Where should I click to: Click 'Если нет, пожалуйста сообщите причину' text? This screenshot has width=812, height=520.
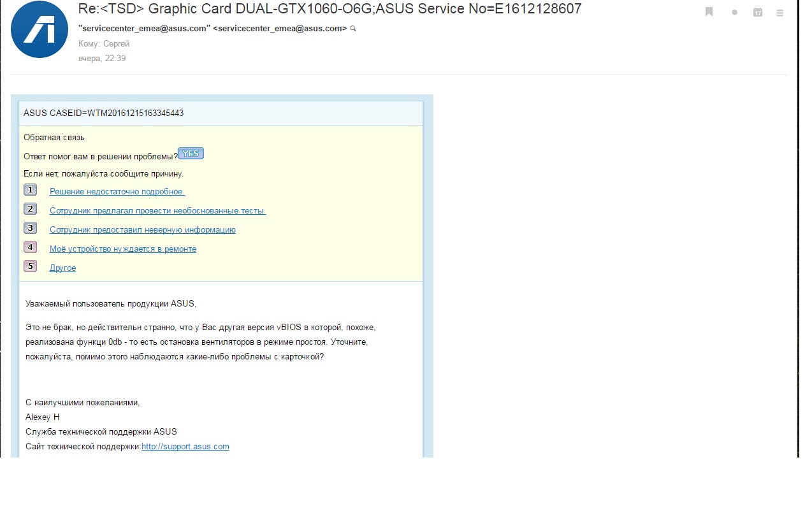pos(103,174)
